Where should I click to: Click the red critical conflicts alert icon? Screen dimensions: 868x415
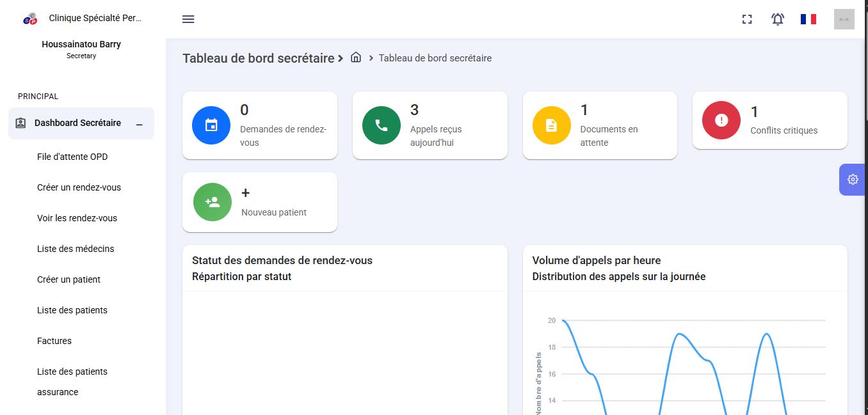(x=721, y=120)
